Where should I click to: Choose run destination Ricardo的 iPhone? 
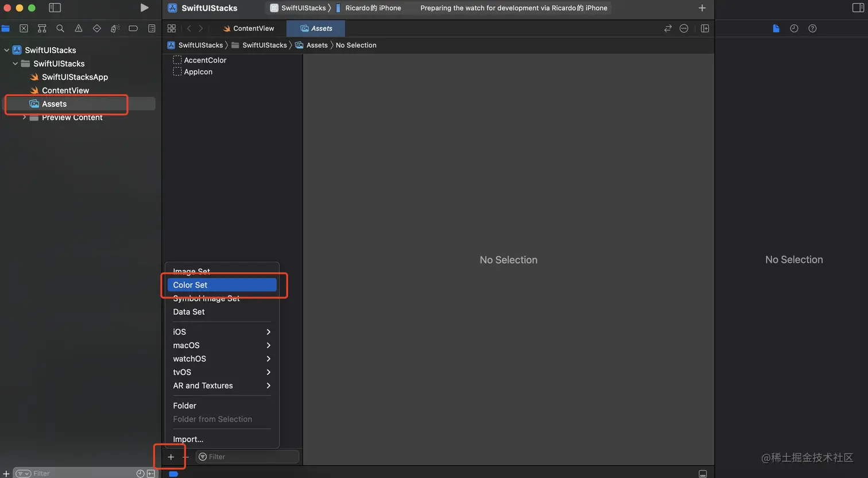click(368, 8)
